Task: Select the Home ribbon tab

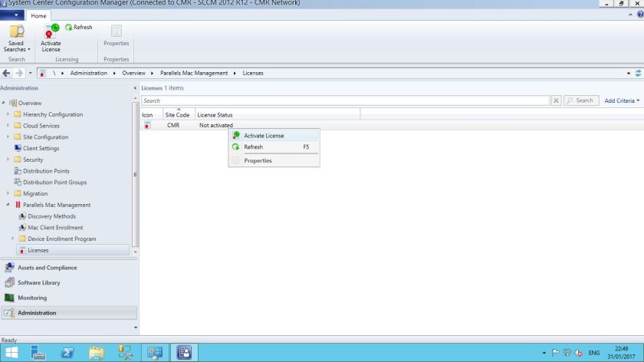Action: pos(38,15)
